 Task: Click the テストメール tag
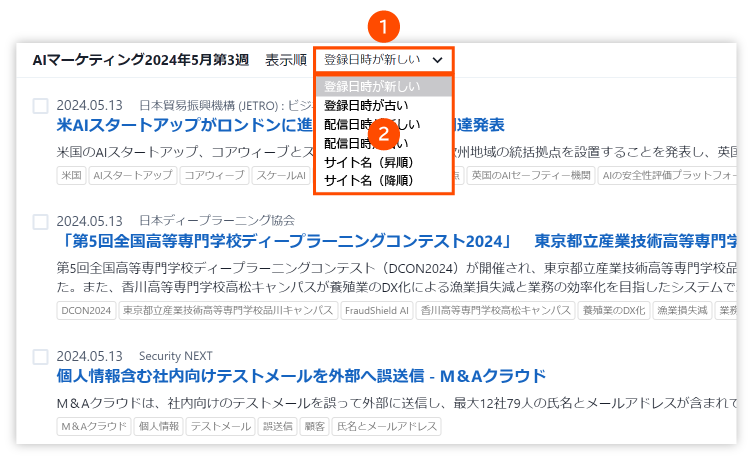[x=221, y=426]
